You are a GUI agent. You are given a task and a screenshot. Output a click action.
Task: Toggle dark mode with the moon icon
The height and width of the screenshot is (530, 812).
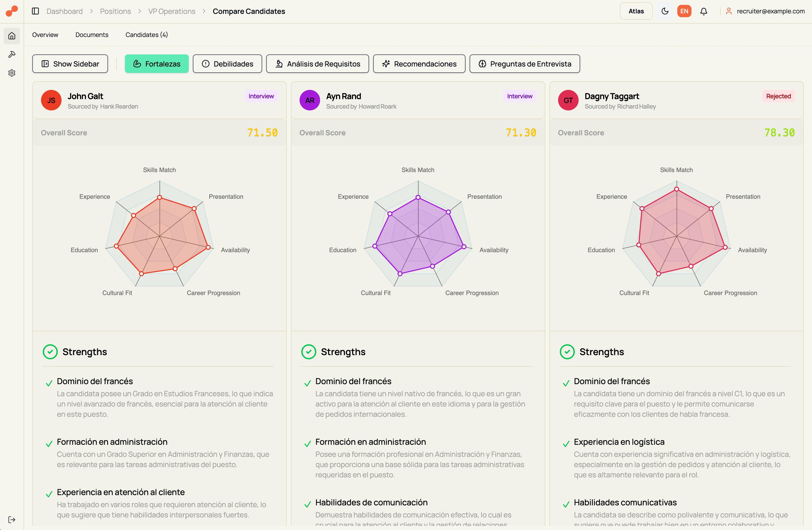pyautogui.click(x=665, y=11)
